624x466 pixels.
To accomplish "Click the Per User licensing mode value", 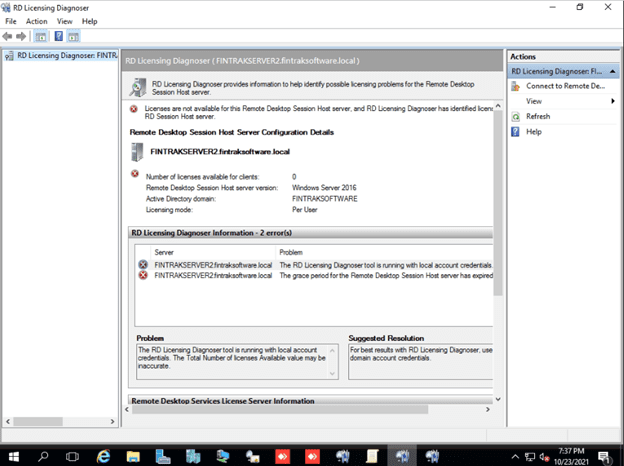I will point(305,210).
